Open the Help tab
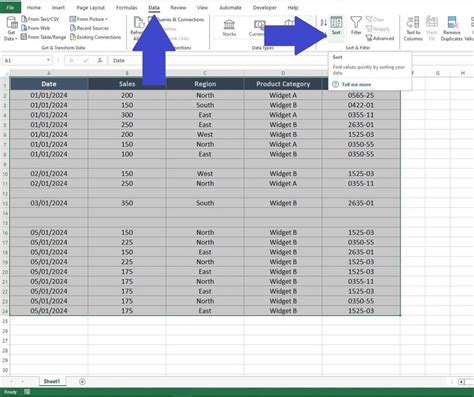The width and height of the screenshot is (474, 397). click(293, 7)
